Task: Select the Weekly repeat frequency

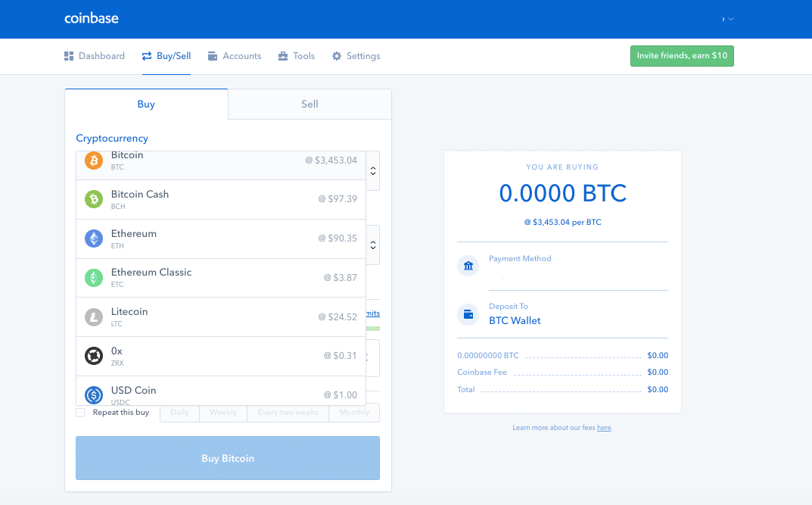Action: tap(222, 413)
